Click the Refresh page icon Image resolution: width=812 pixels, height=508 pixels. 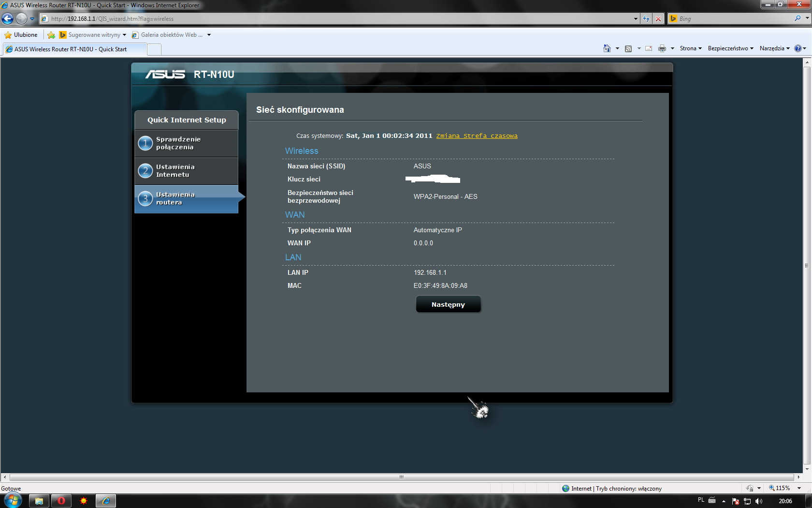pyautogui.click(x=646, y=19)
